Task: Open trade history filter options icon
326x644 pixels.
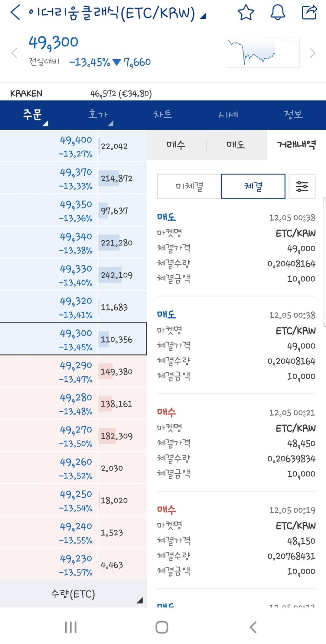Action: pos(302,186)
